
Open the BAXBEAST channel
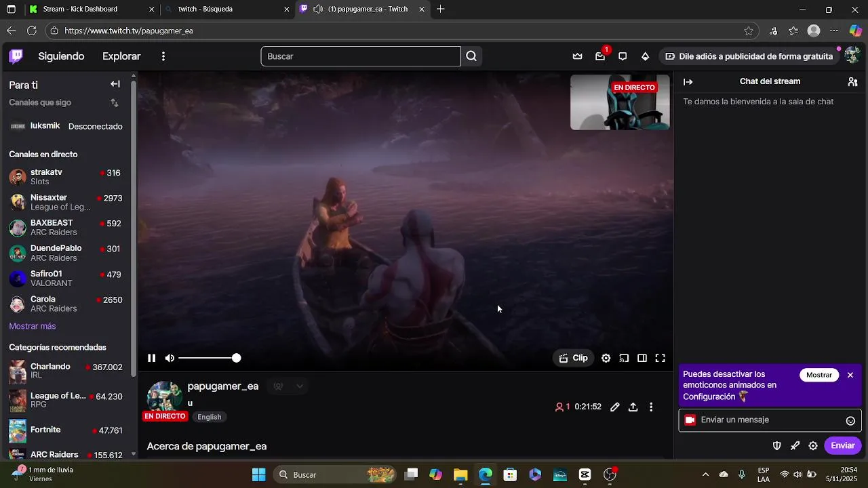coord(66,228)
